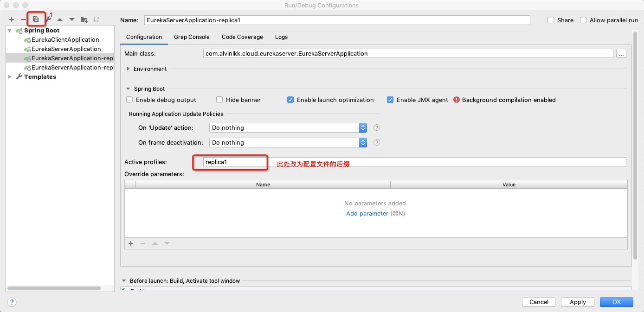The width and height of the screenshot is (644, 312).
Task: Remove configuration with the minus icon
Action: click(x=23, y=19)
